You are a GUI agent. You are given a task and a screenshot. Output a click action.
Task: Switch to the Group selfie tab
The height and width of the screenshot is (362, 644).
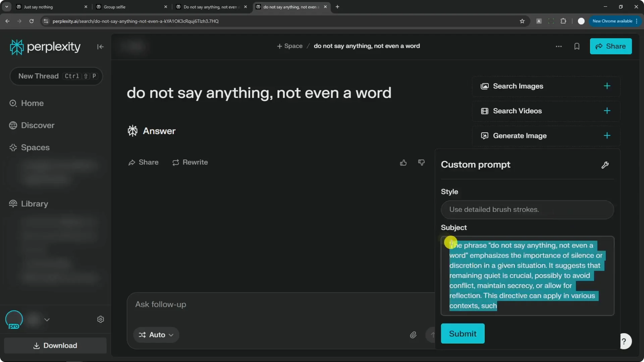[x=131, y=7]
